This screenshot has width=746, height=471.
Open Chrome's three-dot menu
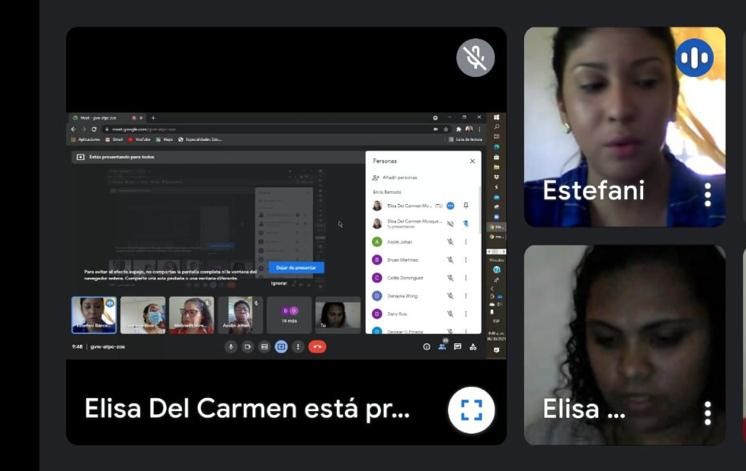pos(480,129)
